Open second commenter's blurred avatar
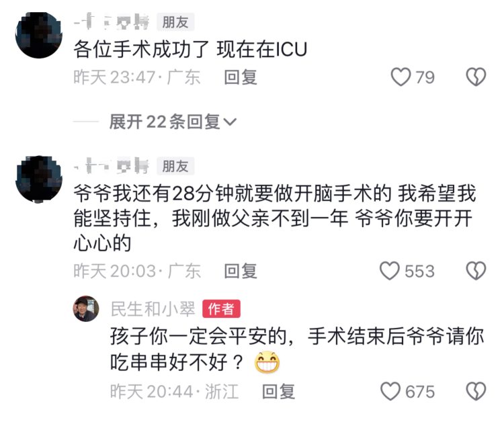 39,179
